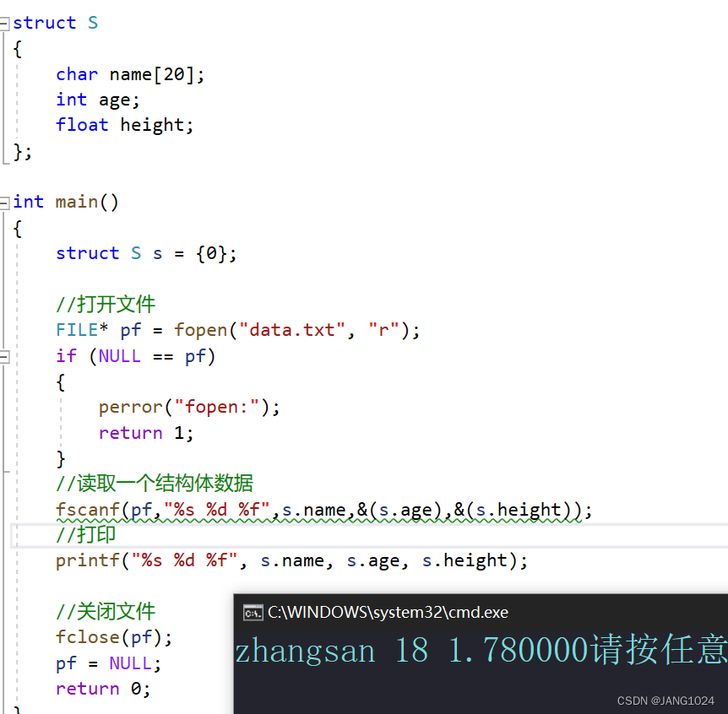728x714 pixels.
Task: Collapse the int main() function body
Action: coord(6,202)
